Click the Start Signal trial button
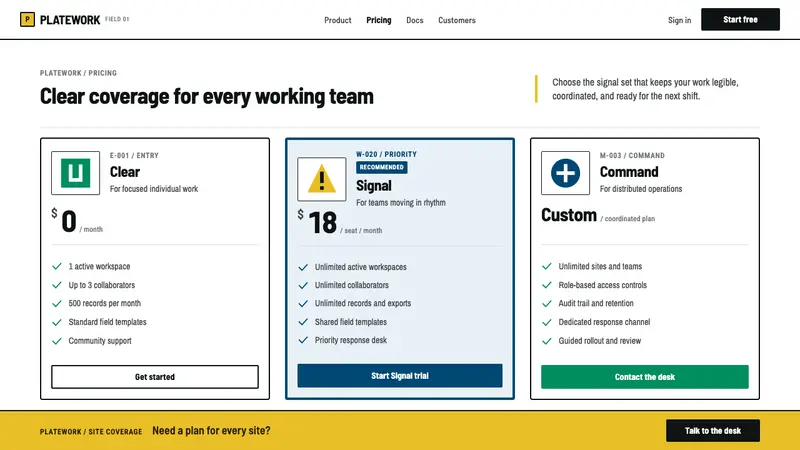The height and width of the screenshot is (450, 800). coord(400,376)
